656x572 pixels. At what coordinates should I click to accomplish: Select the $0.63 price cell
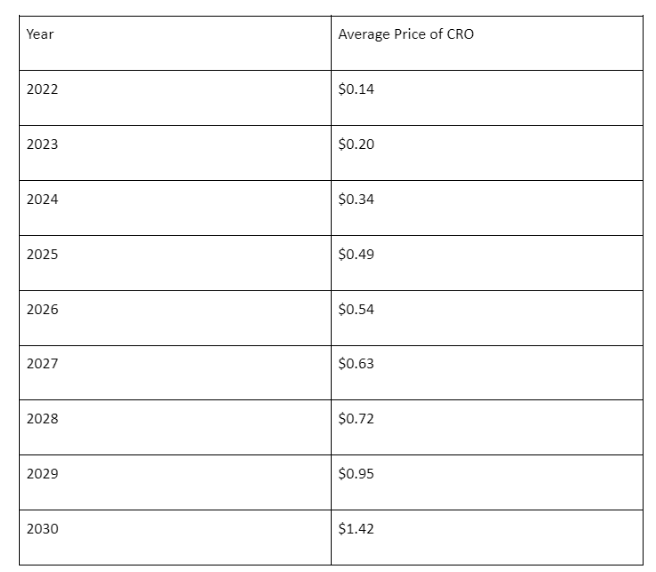(356, 363)
